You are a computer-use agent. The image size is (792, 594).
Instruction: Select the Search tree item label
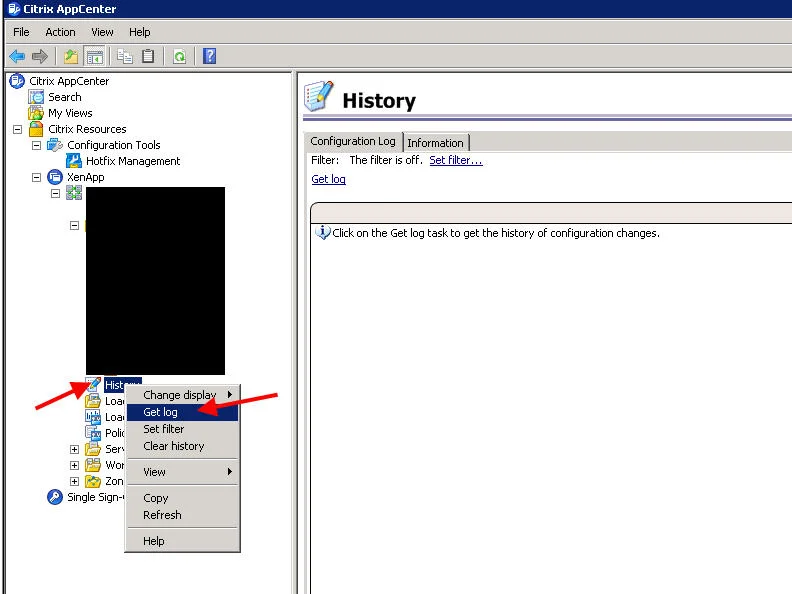click(x=65, y=97)
